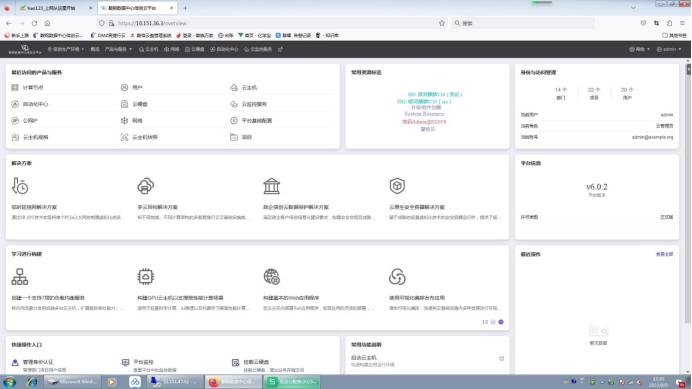Go to 云主机 in the top navigation bar

[149, 49]
